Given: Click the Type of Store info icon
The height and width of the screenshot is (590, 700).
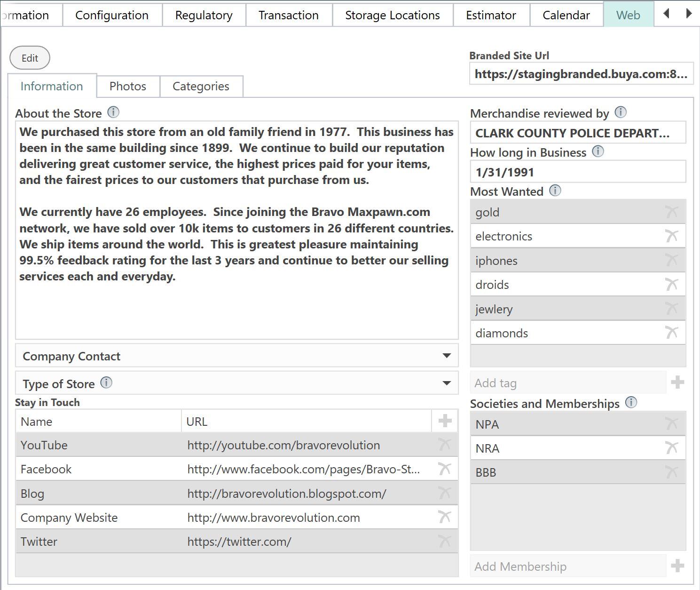Looking at the screenshot, I should click(106, 383).
